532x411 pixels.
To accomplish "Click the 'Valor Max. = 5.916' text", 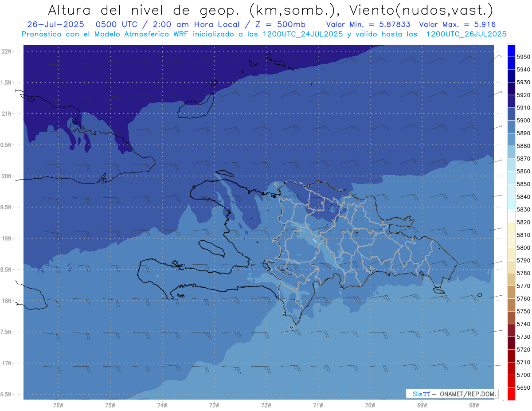I will [x=457, y=24].
